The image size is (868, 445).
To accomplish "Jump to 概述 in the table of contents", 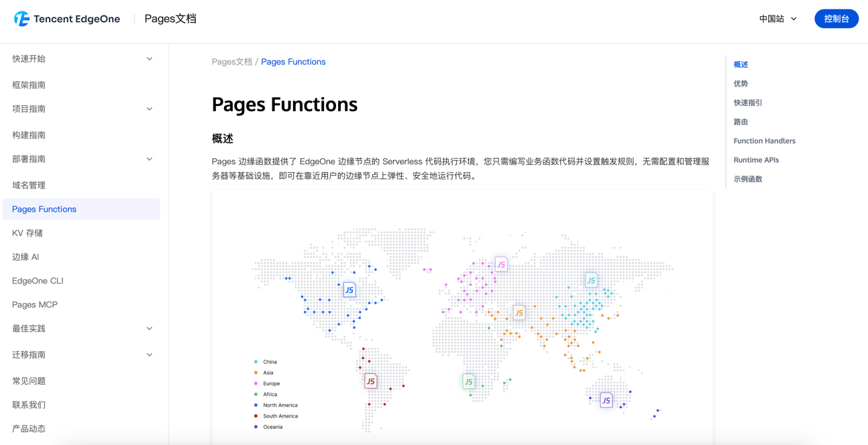I will pyautogui.click(x=741, y=64).
